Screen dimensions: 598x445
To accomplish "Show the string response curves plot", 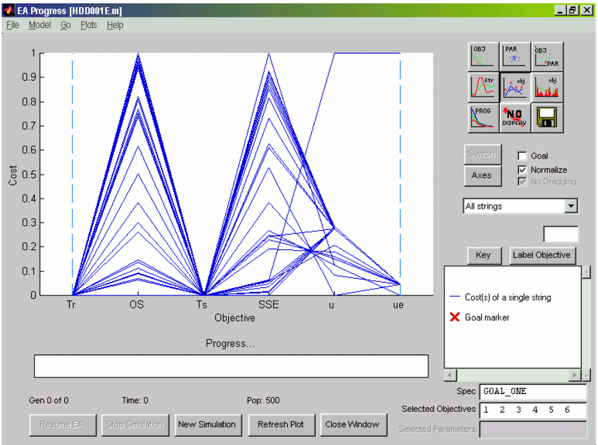I will [483, 87].
